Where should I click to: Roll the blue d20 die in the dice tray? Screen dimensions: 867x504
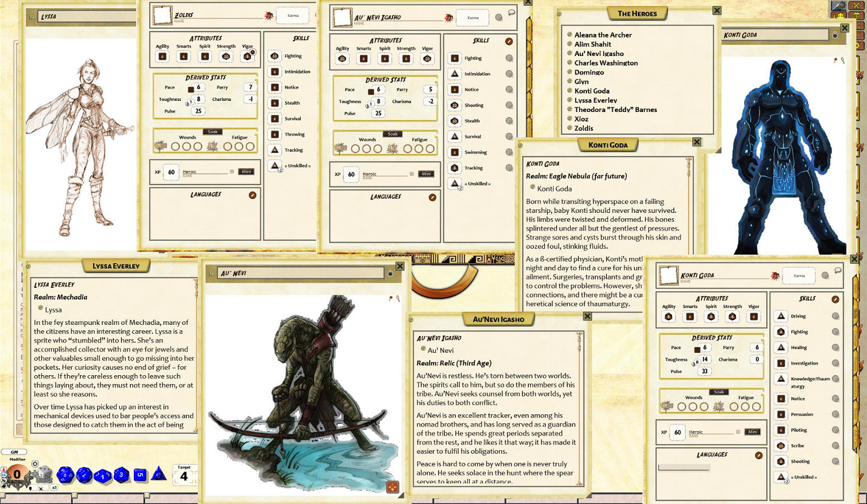pyautogui.click(x=65, y=474)
